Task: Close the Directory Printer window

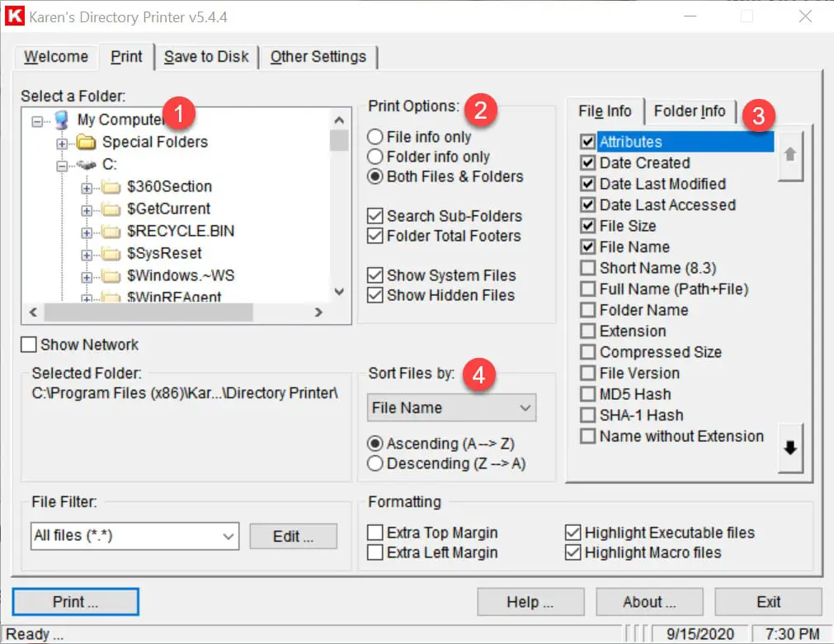Action: pyautogui.click(x=805, y=16)
